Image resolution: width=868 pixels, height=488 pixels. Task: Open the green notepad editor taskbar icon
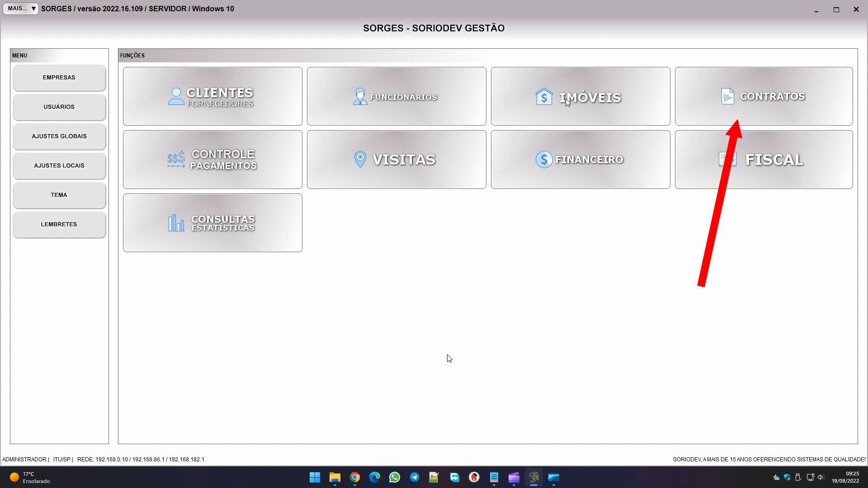[434, 477]
